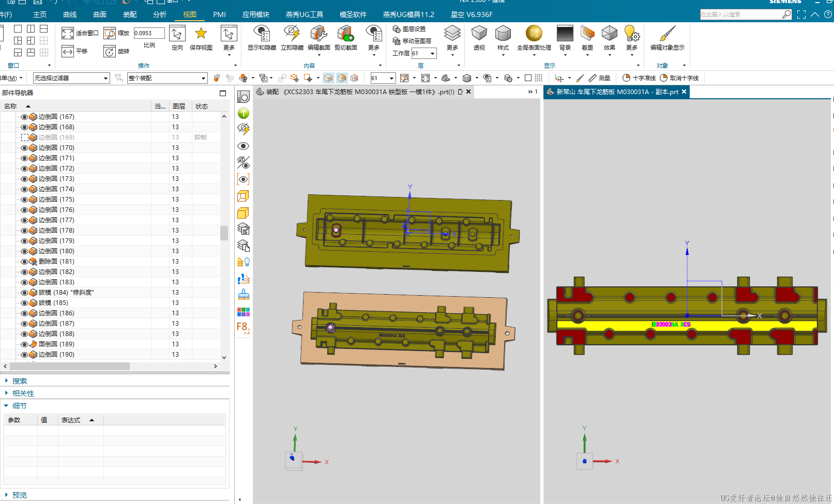Image resolution: width=834 pixels, height=504 pixels.
Task: Click the Orient view (定向) icon
Action: [177, 34]
